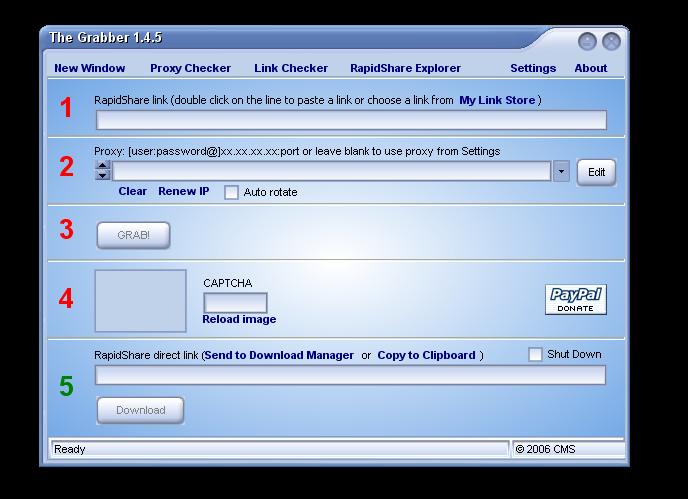Click the proxy spinner up arrow
The height and width of the screenshot is (499, 688).
[102, 166]
